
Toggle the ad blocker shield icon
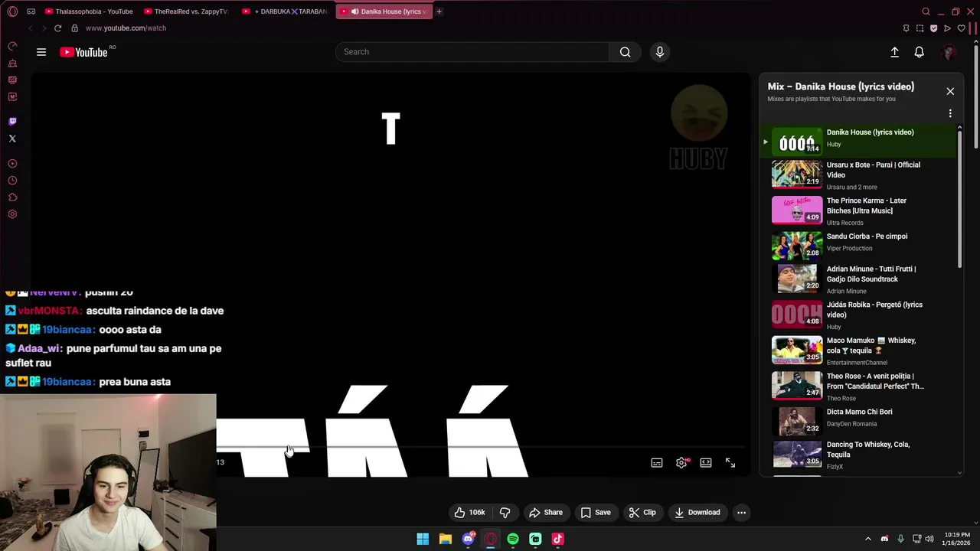pos(933,28)
